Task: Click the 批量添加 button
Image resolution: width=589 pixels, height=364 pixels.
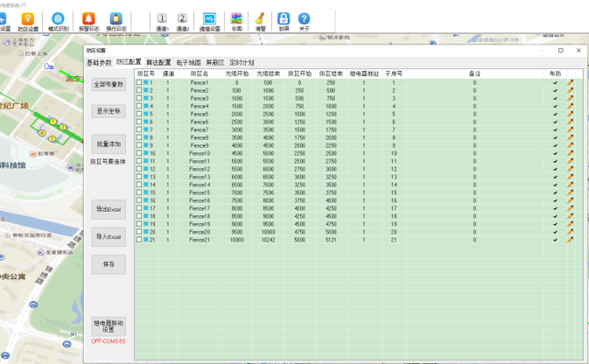Action: point(109,143)
